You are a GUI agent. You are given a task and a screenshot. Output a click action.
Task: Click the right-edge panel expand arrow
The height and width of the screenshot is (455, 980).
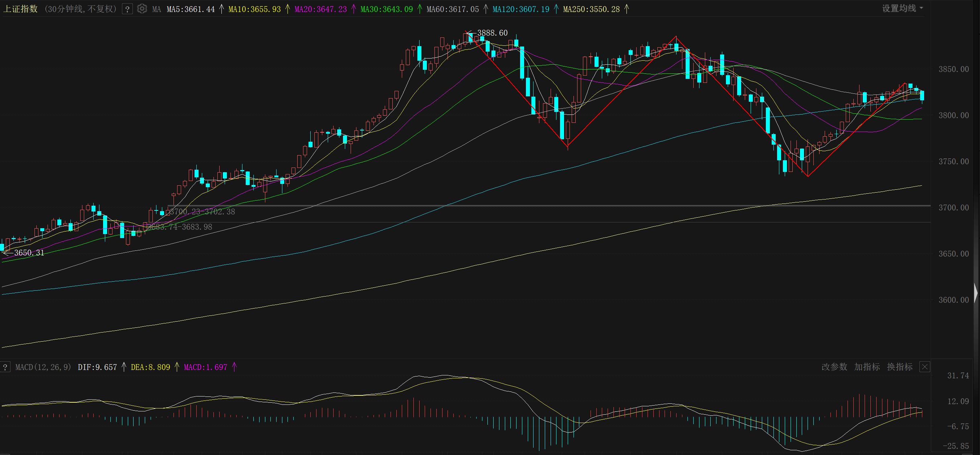[x=976, y=293]
